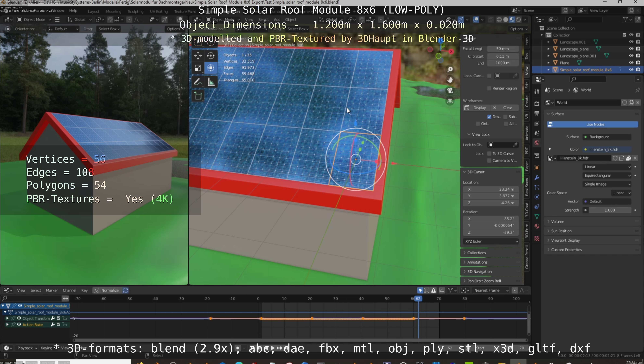Click the New Collection icon in outliner
This screenshot has height=364, width=644.
(638, 20)
